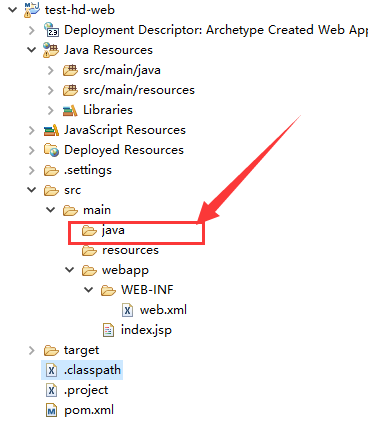Expand the Deployment Descriptor node

pos(32,30)
